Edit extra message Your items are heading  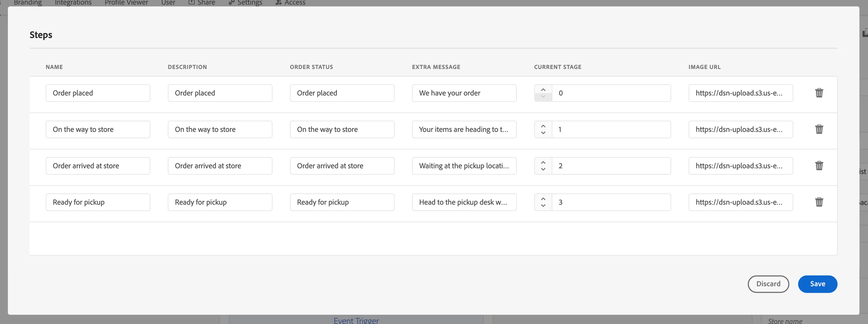464,129
